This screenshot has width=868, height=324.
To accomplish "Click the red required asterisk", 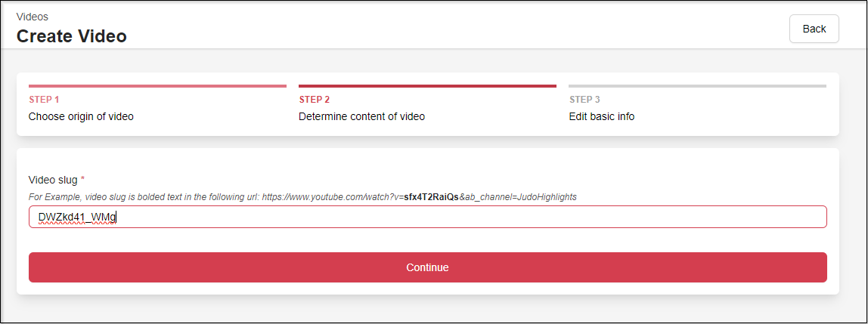I will pos(83,179).
